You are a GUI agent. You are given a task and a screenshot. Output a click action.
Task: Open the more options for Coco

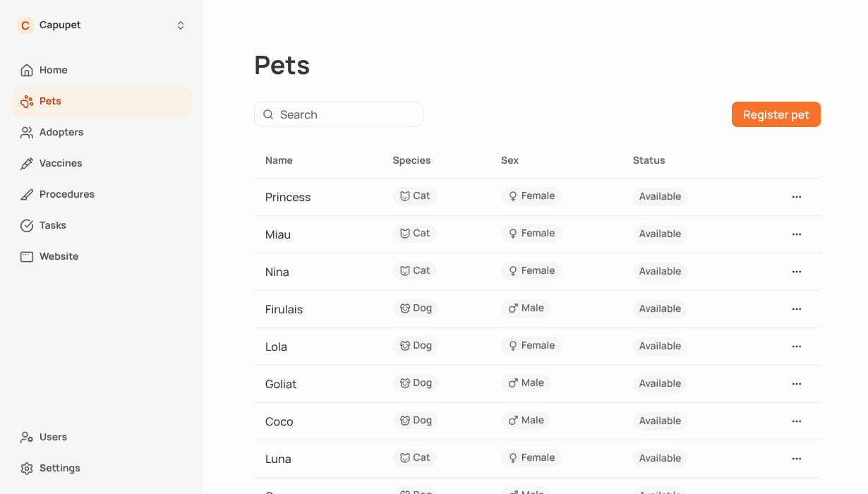pos(797,421)
